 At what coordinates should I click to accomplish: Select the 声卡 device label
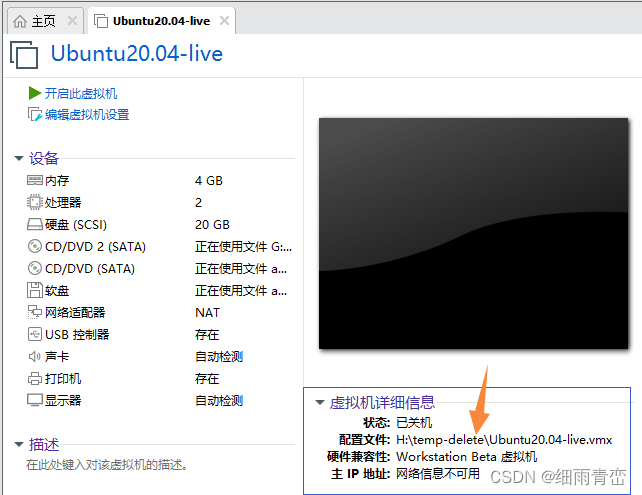(57, 357)
